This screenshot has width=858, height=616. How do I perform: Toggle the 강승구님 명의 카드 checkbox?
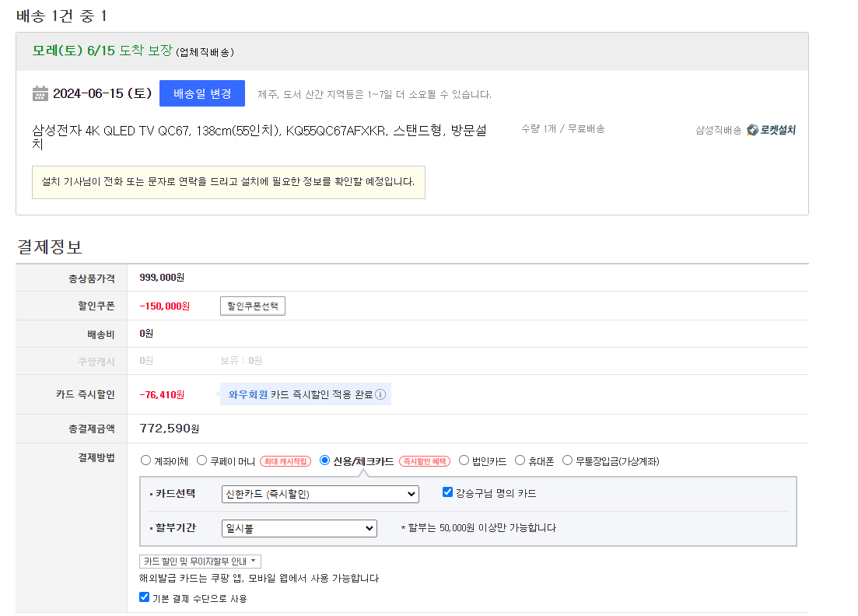click(447, 492)
